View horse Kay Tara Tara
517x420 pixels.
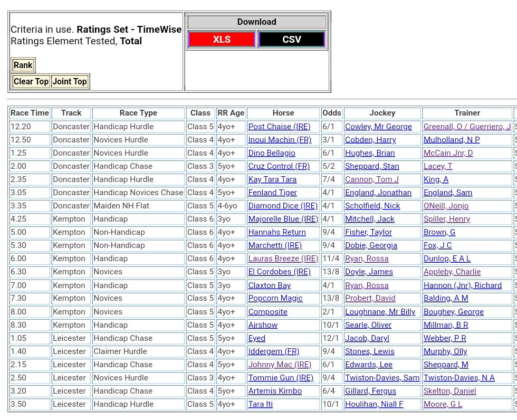coord(272,179)
